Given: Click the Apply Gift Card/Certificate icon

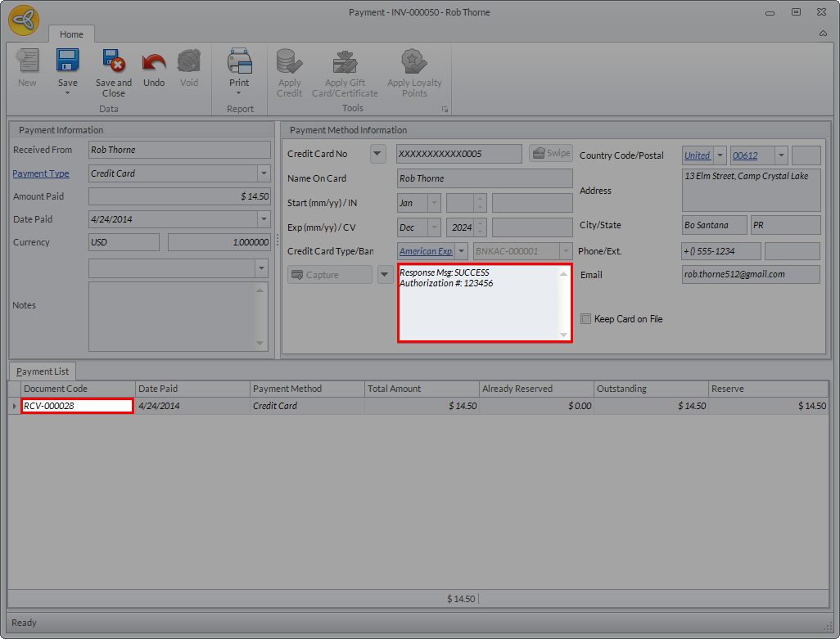Looking at the screenshot, I should [345, 62].
